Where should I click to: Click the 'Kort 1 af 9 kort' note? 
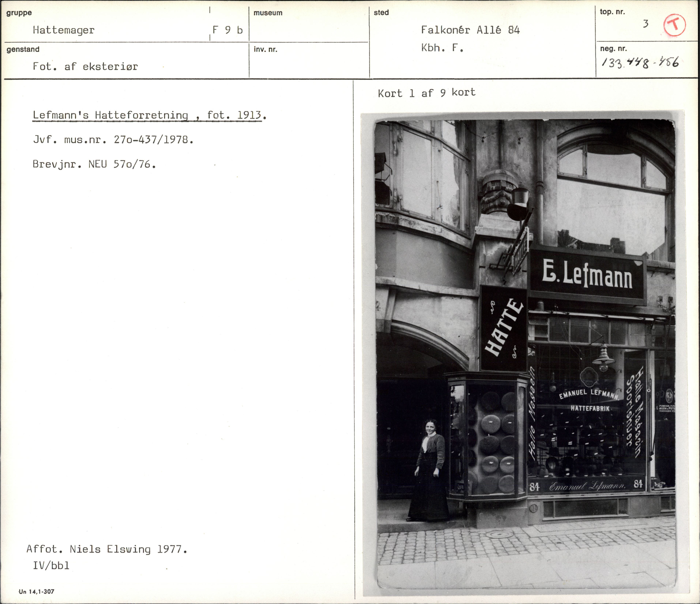coord(427,93)
